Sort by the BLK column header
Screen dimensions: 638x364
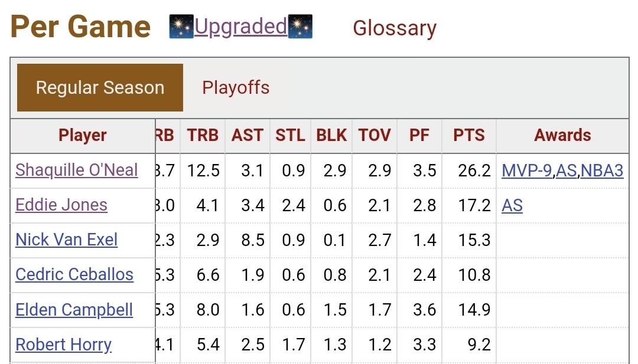point(331,135)
